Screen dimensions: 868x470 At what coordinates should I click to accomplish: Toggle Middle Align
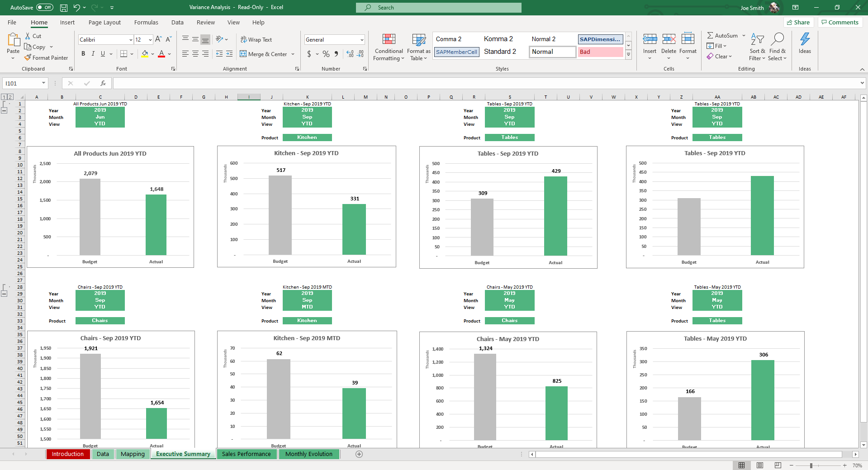tap(195, 40)
